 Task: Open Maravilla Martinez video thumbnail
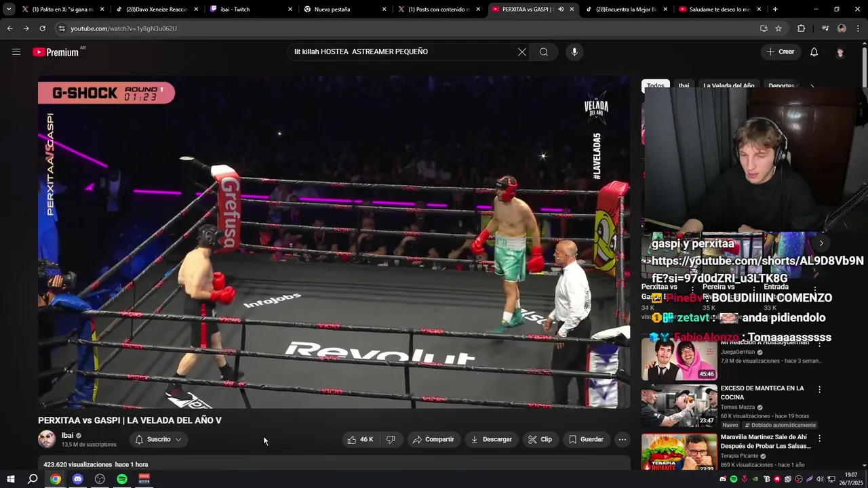(679, 452)
